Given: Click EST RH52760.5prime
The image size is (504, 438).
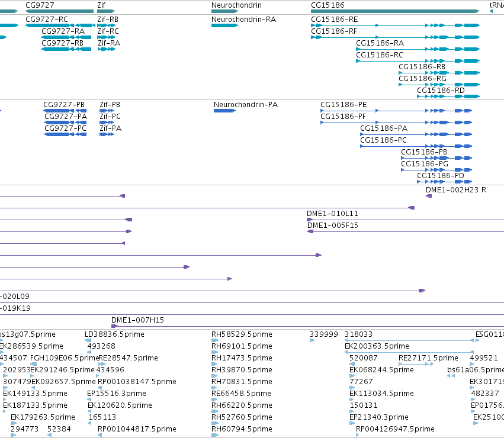Looking at the screenshot, I should [x=242, y=418].
